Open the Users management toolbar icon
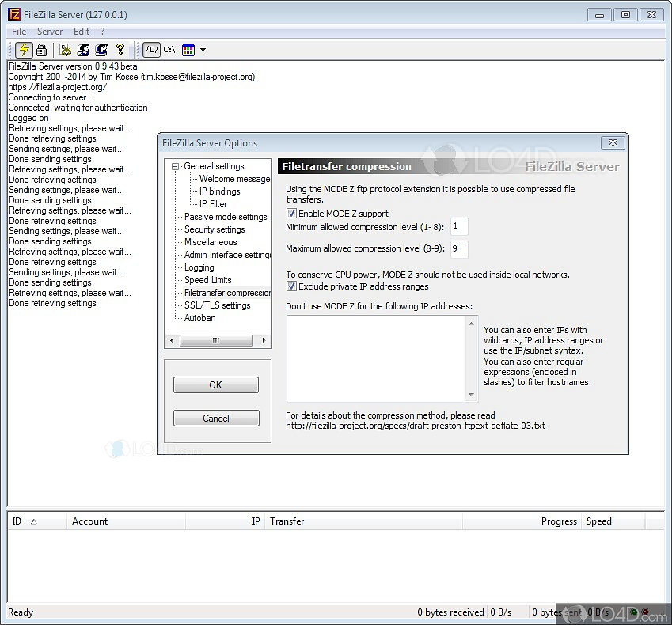This screenshot has height=625, width=672. 83,50
